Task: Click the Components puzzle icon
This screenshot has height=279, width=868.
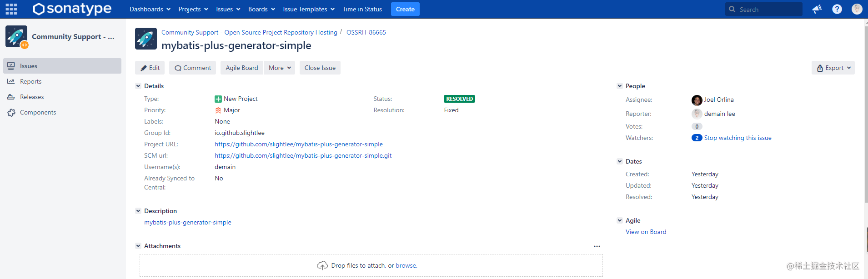Action: (x=11, y=112)
